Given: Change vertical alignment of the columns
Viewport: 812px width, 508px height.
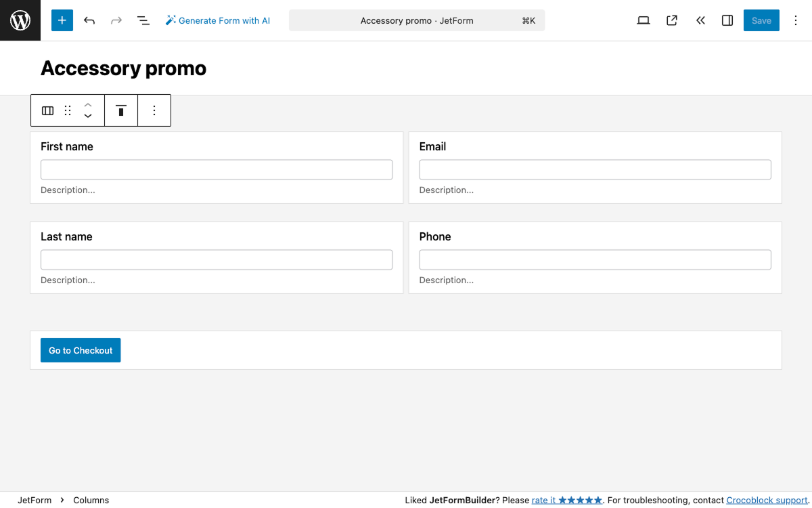Looking at the screenshot, I should pyautogui.click(x=121, y=110).
